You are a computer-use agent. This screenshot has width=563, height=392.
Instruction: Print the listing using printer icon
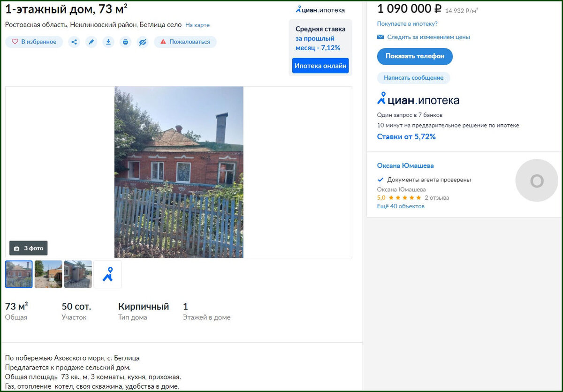click(x=125, y=42)
